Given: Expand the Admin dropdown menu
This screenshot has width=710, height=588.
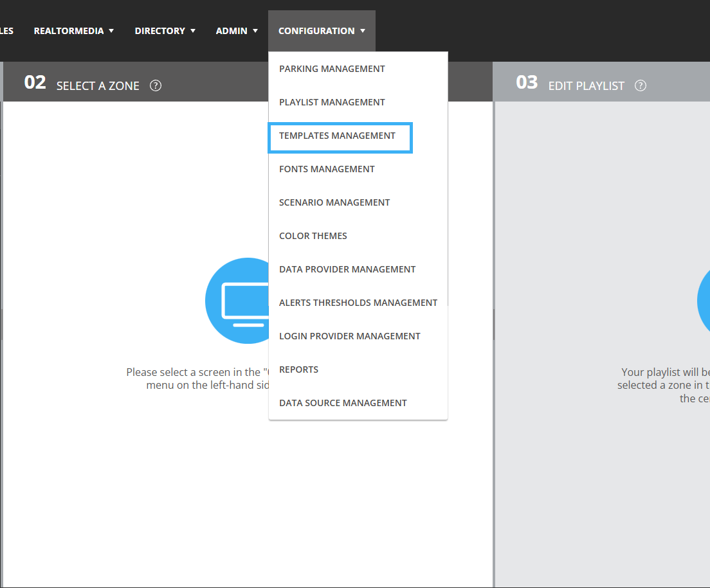Looking at the screenshot, I should click(237, 31).
